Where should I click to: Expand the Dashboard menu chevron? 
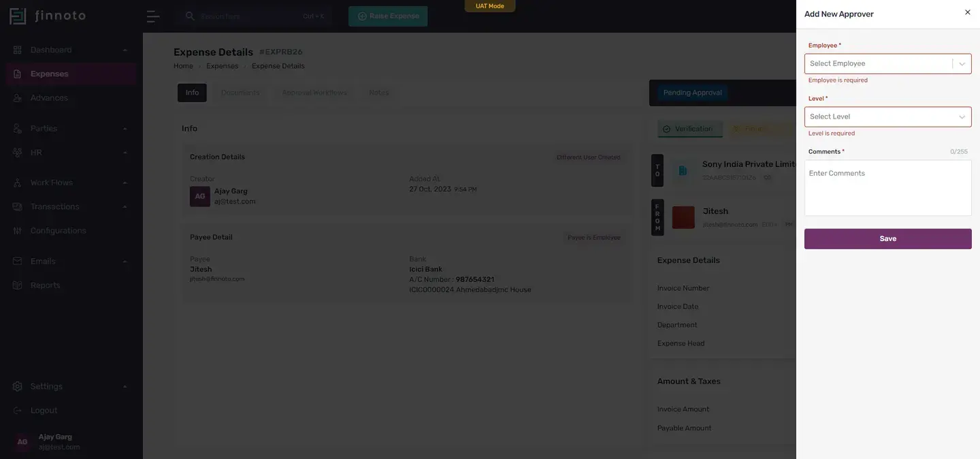point(125,50)
